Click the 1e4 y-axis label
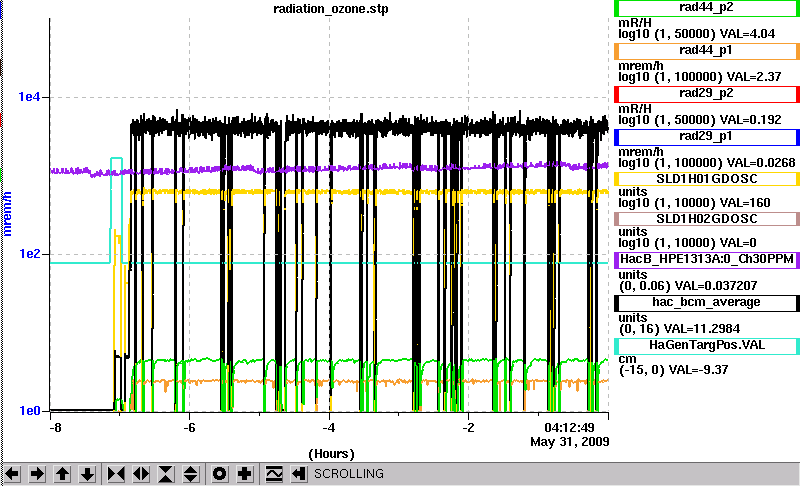The width and height of the screenshot is (800, 486). 29,96
